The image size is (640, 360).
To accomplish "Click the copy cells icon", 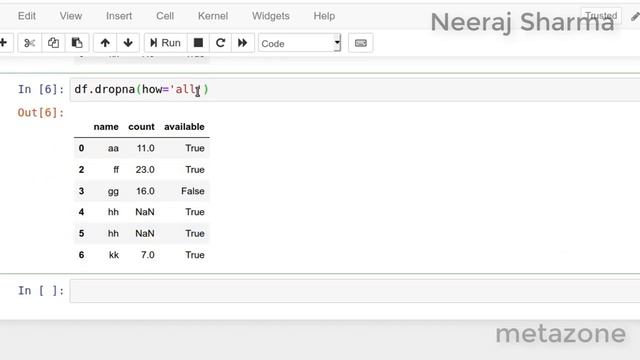I will coord(53,43).
